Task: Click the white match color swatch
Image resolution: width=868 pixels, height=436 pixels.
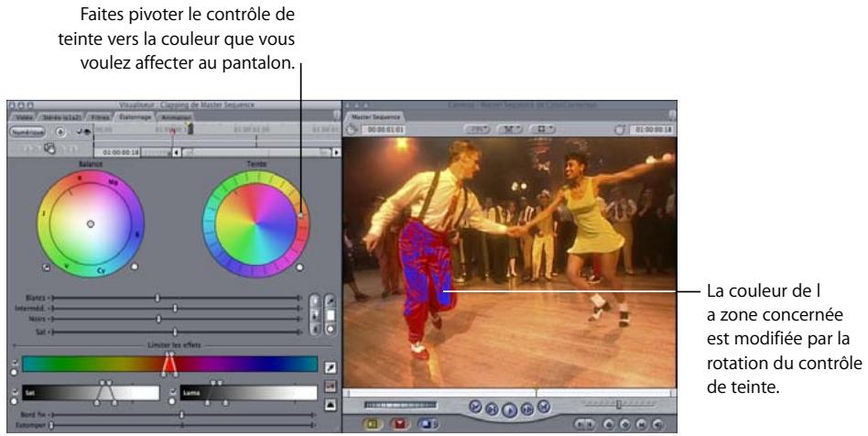Action: [330, 315]
